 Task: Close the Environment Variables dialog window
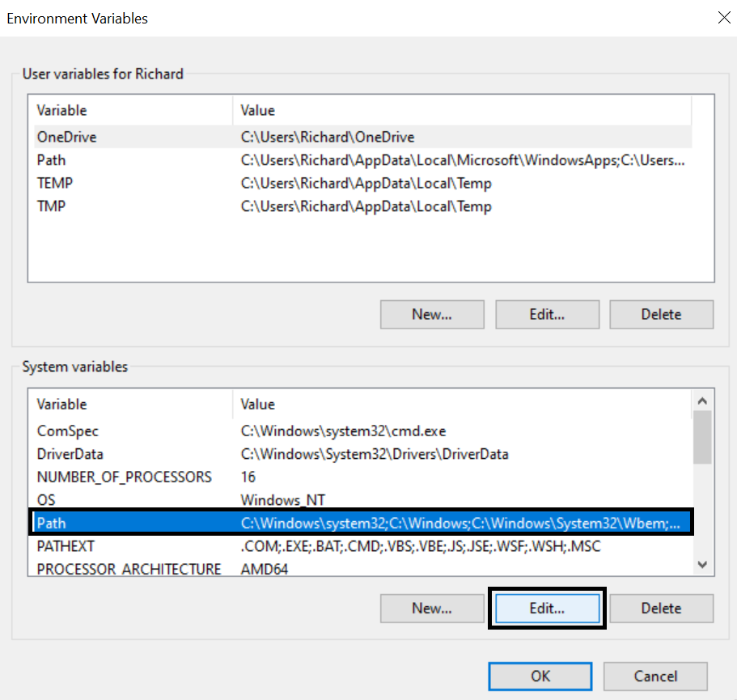[724, 18]
